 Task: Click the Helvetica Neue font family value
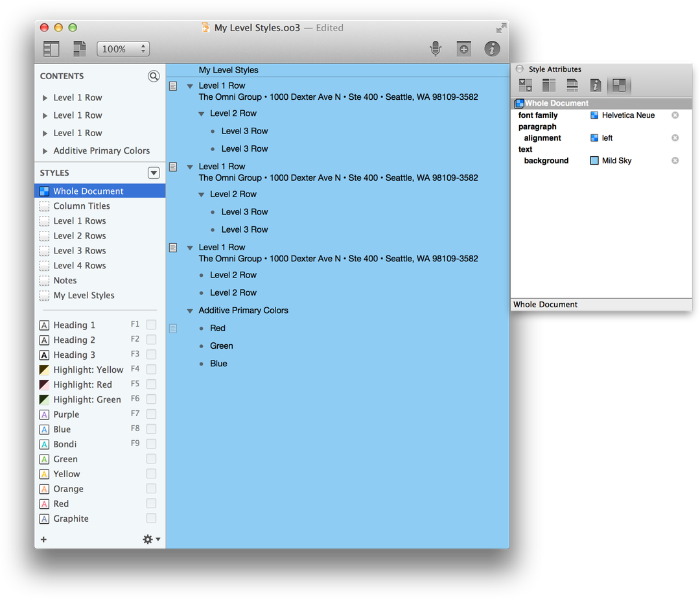(628, 115)
